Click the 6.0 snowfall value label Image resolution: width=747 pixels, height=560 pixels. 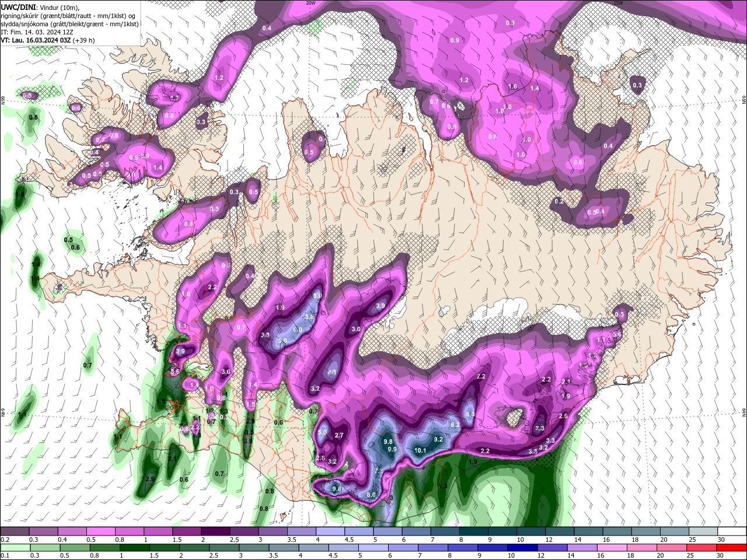click(x=298, y=330)
